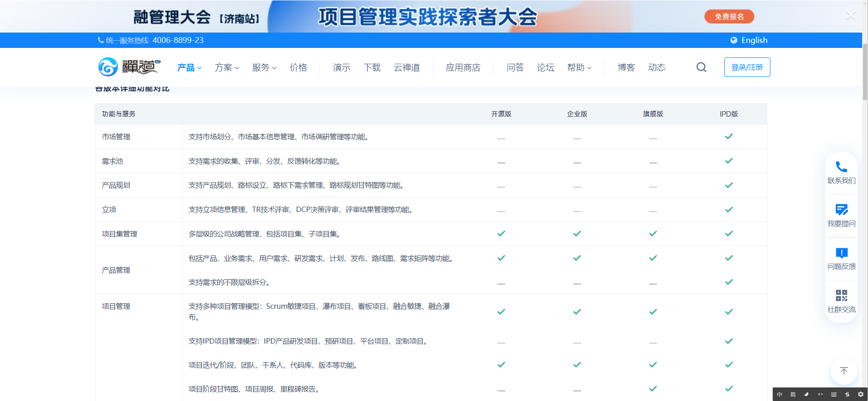Click the 免费报名 banner button

[729, 17]
